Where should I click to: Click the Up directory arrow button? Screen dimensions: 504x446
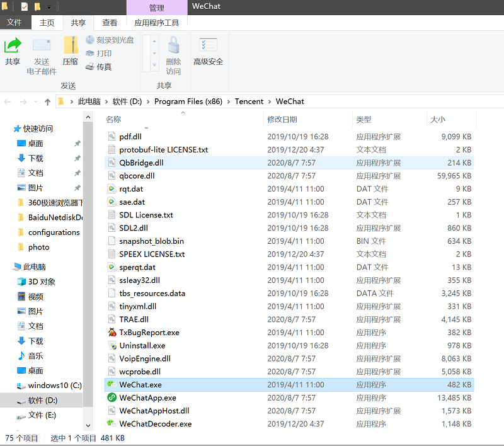[47, 101]
